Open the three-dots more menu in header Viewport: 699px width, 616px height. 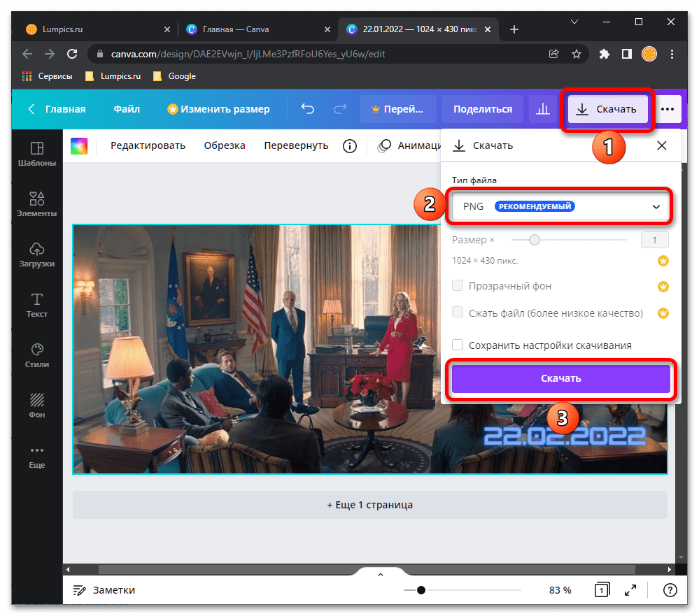668,108
